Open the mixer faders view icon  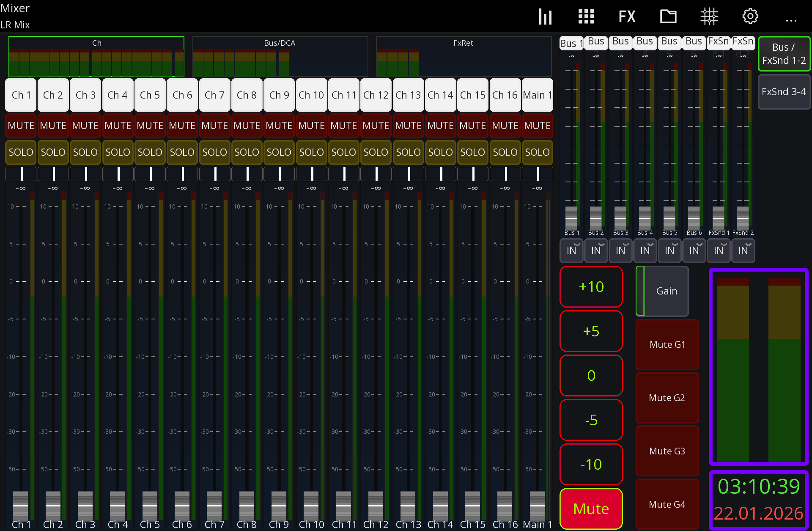pos(545,17)
